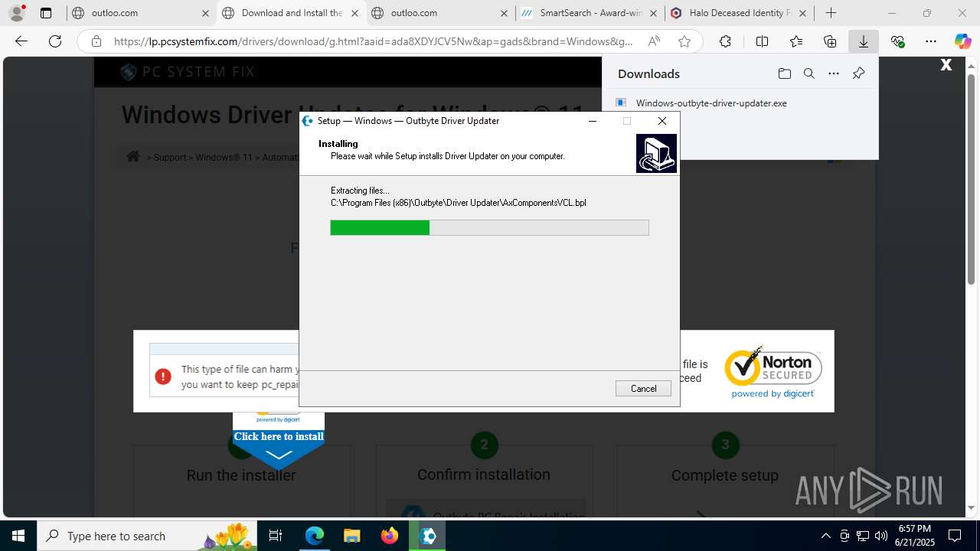Click the installer progress bar
980x551 pixels.
point(489,227)
